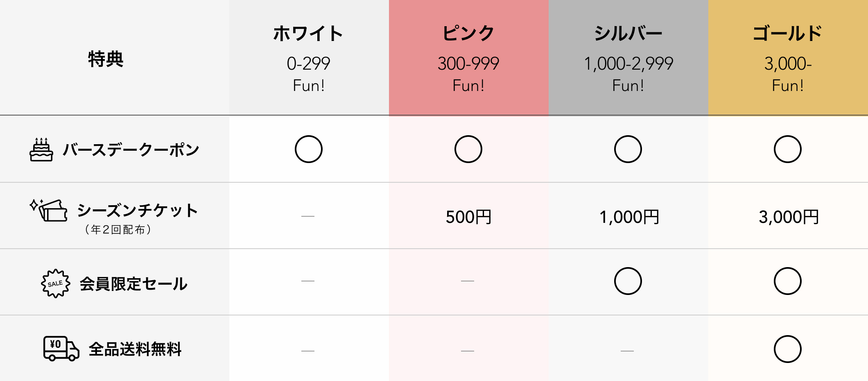Click member sale circle under シルバー
This screenshot has width=868, height=381.
[x=628, y=281]
